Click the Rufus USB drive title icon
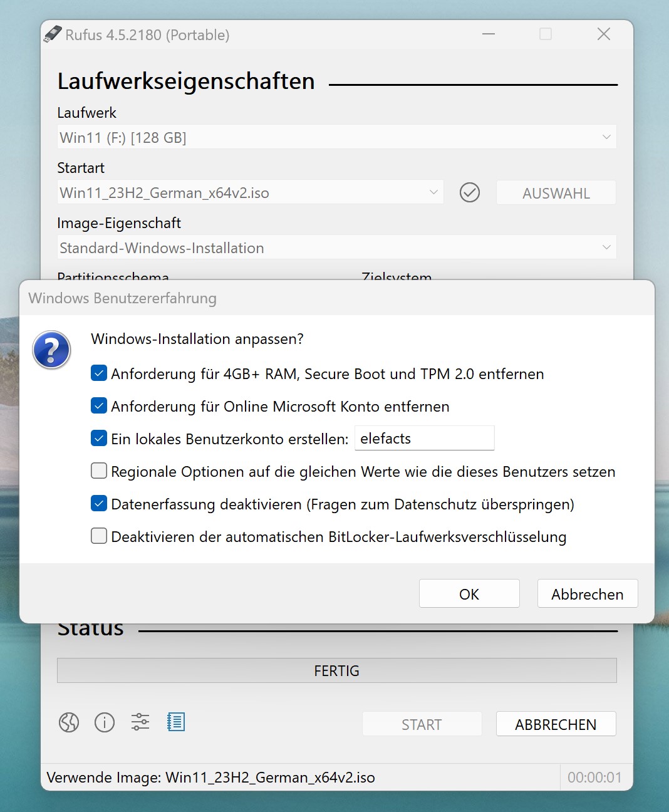669x812 pixels. point(53,34)
